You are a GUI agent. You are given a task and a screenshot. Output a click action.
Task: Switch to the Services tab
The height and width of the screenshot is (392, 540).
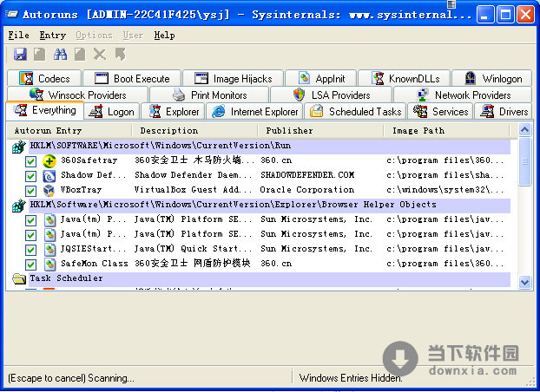440,112
